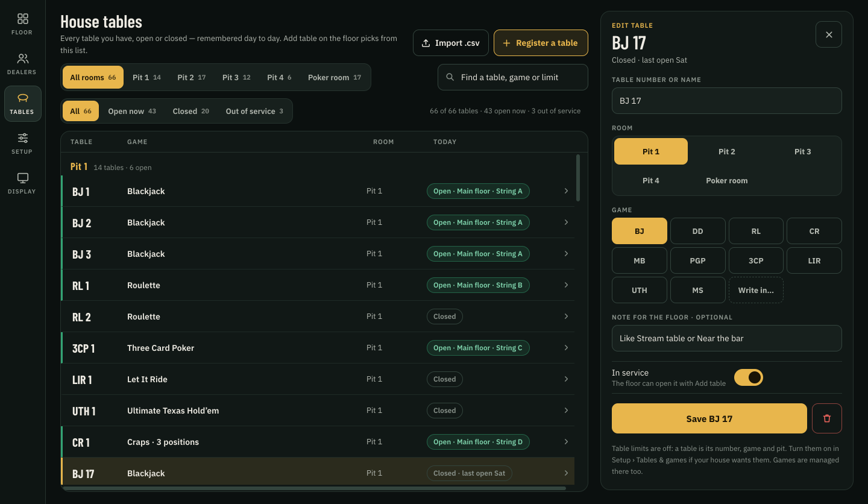Expand the CR 1 row chevron
The height and width of the screenshot is (504, 868).
(x=566, y=442)
